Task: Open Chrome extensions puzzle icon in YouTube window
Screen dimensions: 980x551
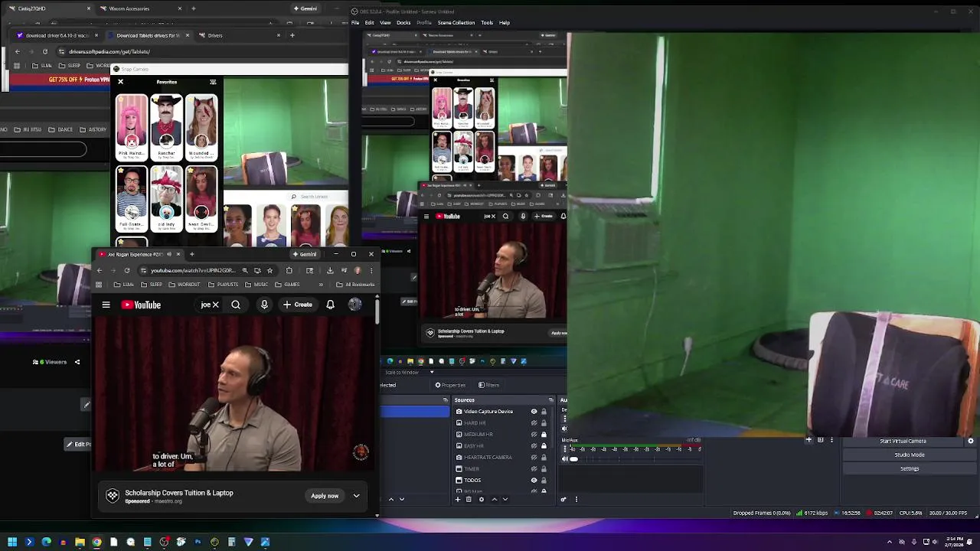Action: point(289,270)
